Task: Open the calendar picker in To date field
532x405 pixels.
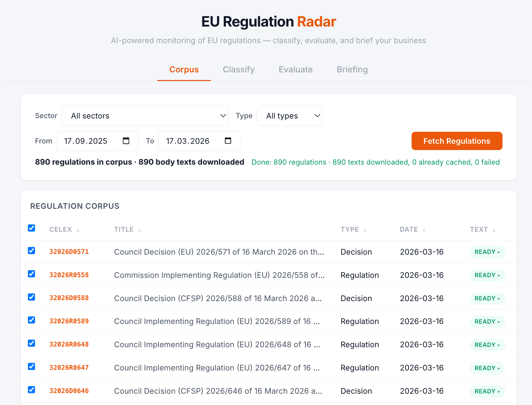Action: click(228, 141)
